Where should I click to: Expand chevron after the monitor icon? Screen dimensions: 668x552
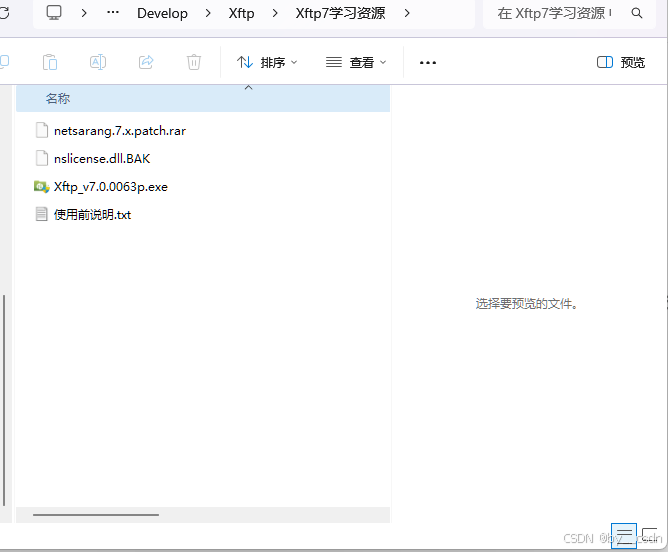click(84, 13)
